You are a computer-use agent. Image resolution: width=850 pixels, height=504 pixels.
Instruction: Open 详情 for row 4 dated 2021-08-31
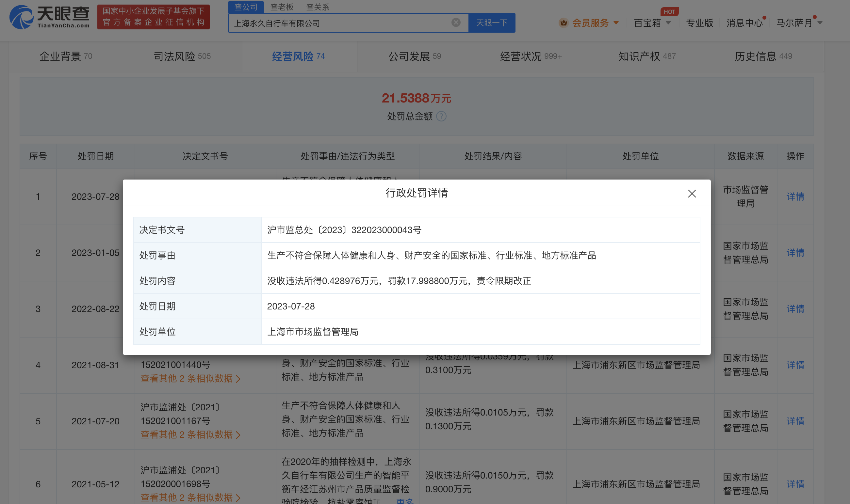pos(795,365)
